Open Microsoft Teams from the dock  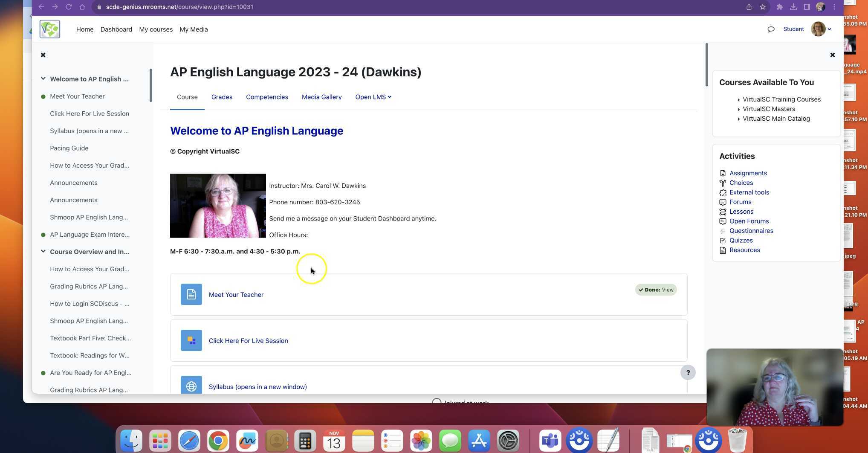click(550, 440)
